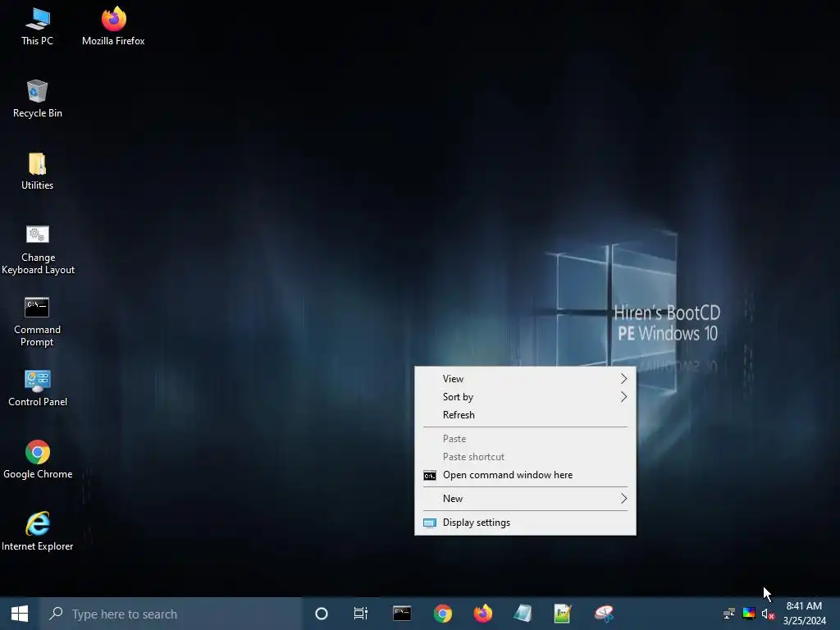Image resolution: width=840 pixels, height=630 pixels.
Task: Choose Refresh from the context menu
Action: click(x=525, y=415)
